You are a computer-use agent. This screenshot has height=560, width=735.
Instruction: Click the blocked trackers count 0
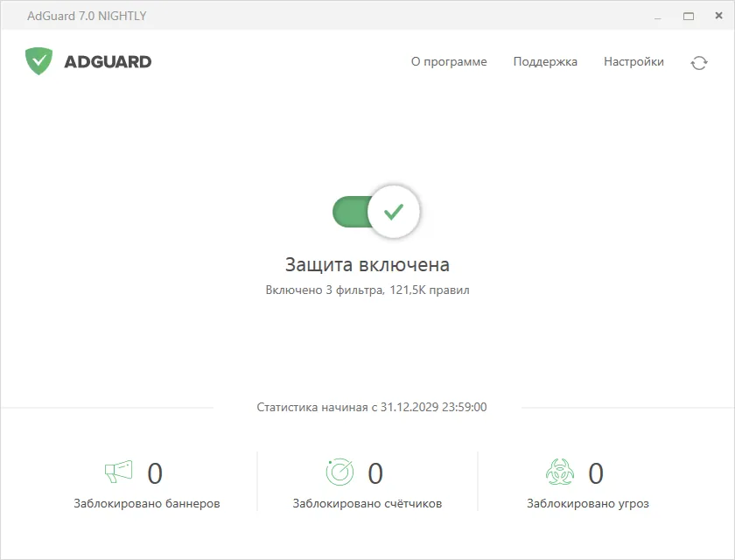pos(375,473)
